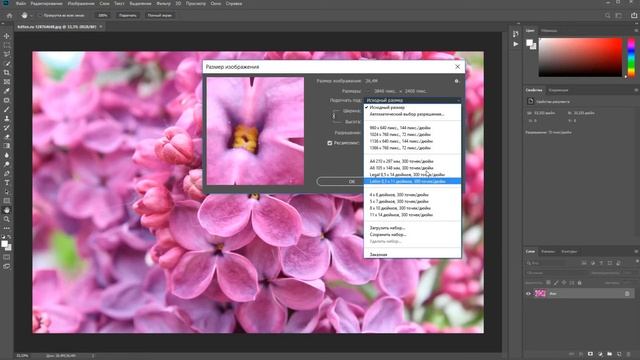Screen dimensions: 640x360
Task: Click the Fill Screen button in options bar
Action: [x=160, y=16]
